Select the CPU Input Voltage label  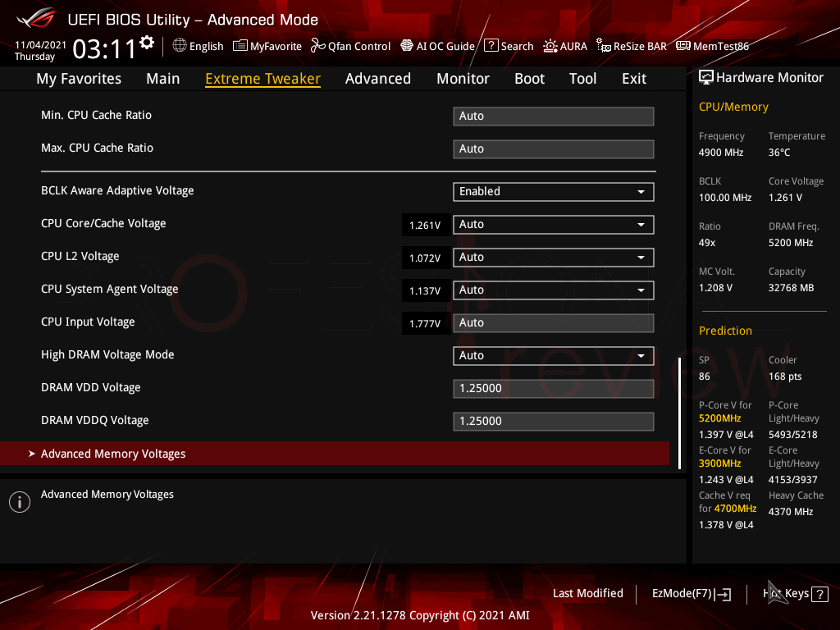[x=88, y=322]
